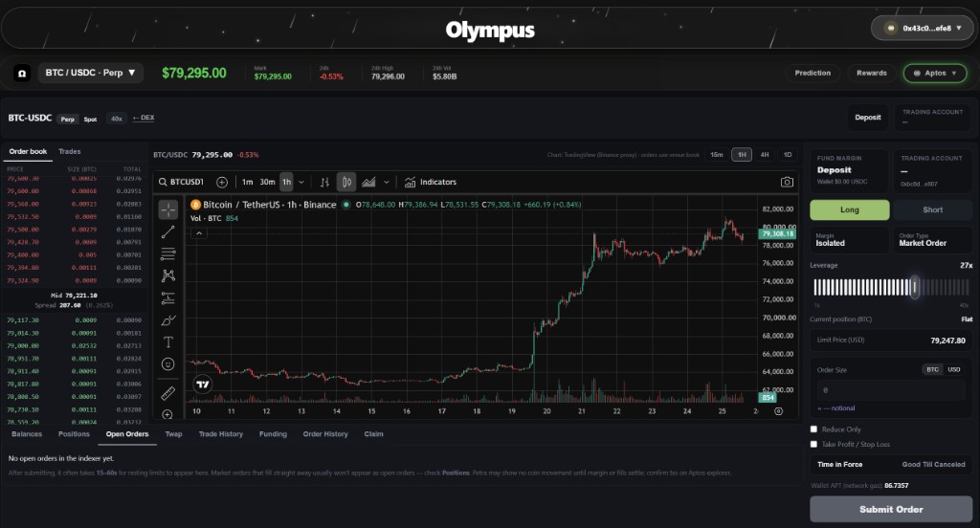
Task: Set outer chart range to 15m
Action: point(717,154)
